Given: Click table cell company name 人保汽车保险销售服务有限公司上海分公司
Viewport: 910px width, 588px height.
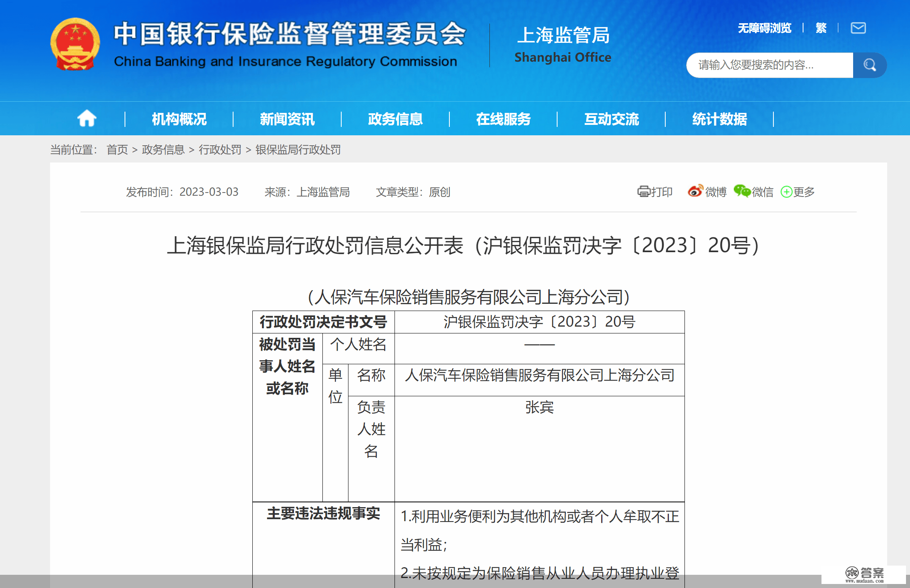Looking at the screenshot, I should [x=540, y=380].
